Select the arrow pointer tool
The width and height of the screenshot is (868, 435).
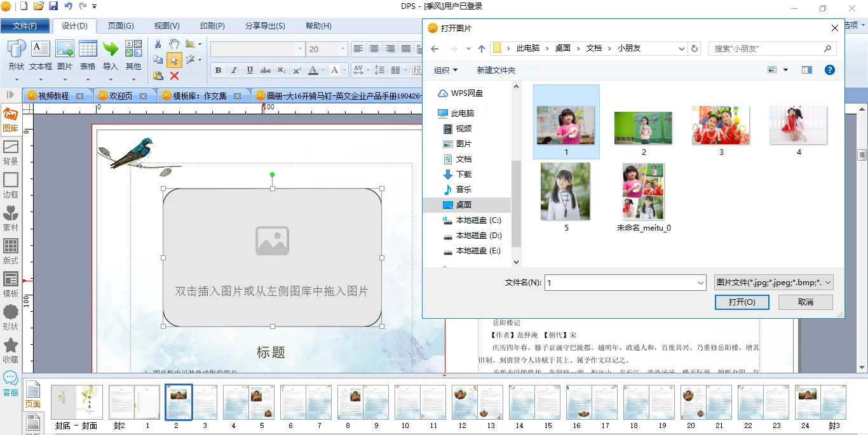click(x=174, y=60)
